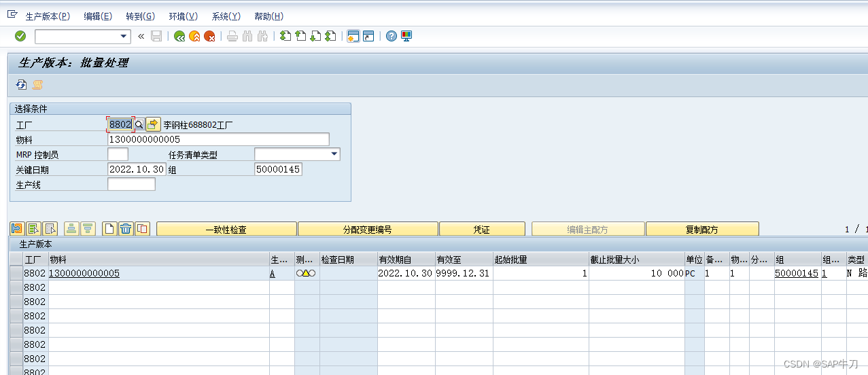Viewport: 868px width, 375px height.
Task: Open Help question mark icon
Action: pyautogui.click(x=392, y=36)
